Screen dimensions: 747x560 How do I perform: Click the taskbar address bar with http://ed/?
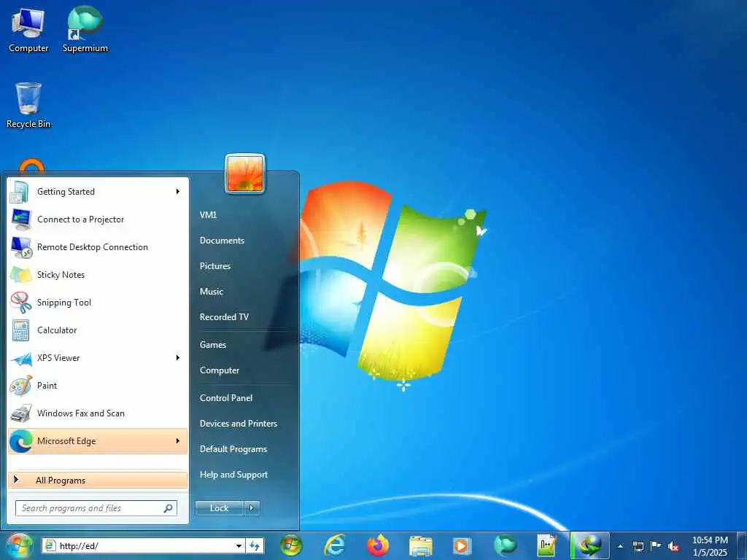tap(143, 545)
